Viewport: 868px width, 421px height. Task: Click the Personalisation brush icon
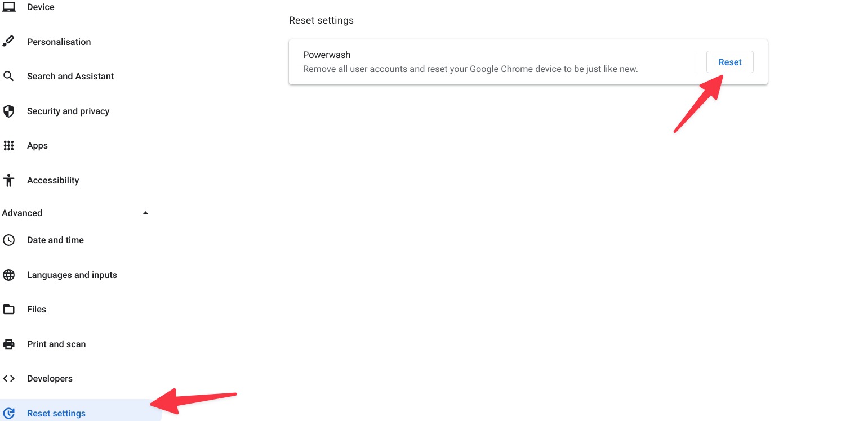click(x=8, y=42)
